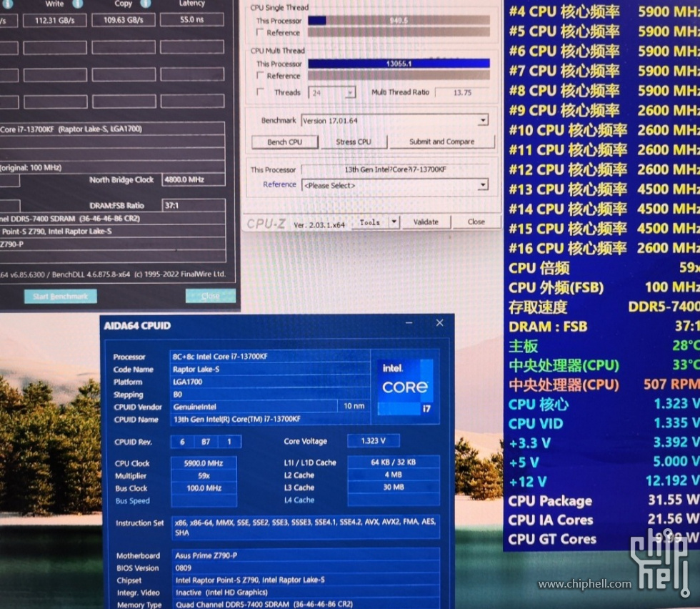
Task: Tick the Reference checkbox under CPU Single Thread
Action: click(x=260, y=32)
